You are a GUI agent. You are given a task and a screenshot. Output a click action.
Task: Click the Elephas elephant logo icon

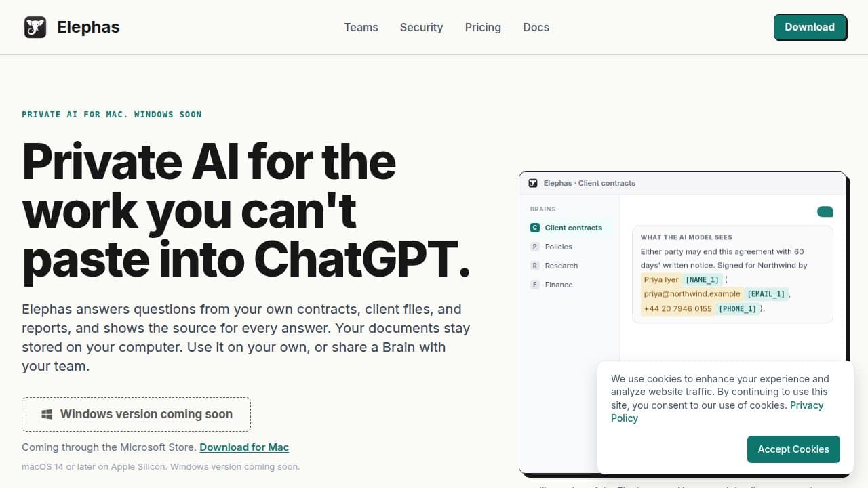click(x=35, y=27)
